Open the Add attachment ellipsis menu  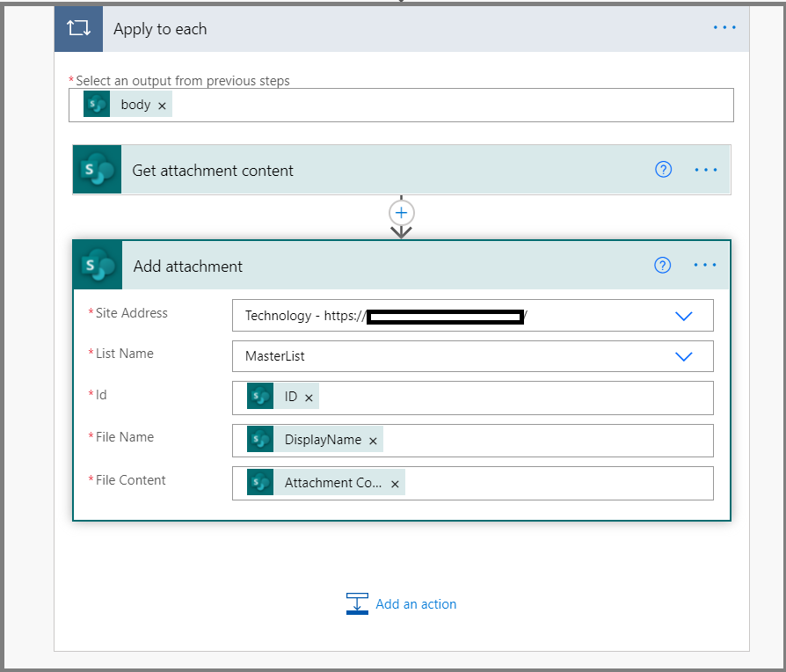pos(706,265)
